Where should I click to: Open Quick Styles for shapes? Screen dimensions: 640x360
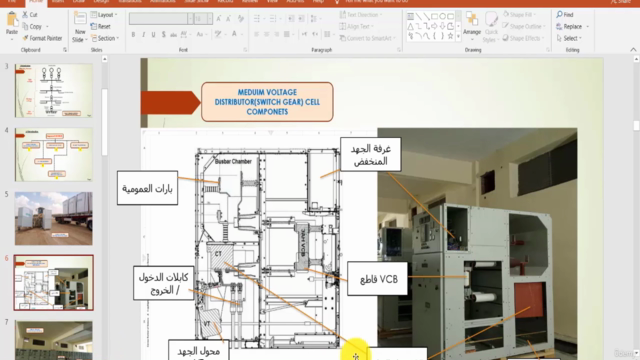pyautogui.click(x=491, y=27)
